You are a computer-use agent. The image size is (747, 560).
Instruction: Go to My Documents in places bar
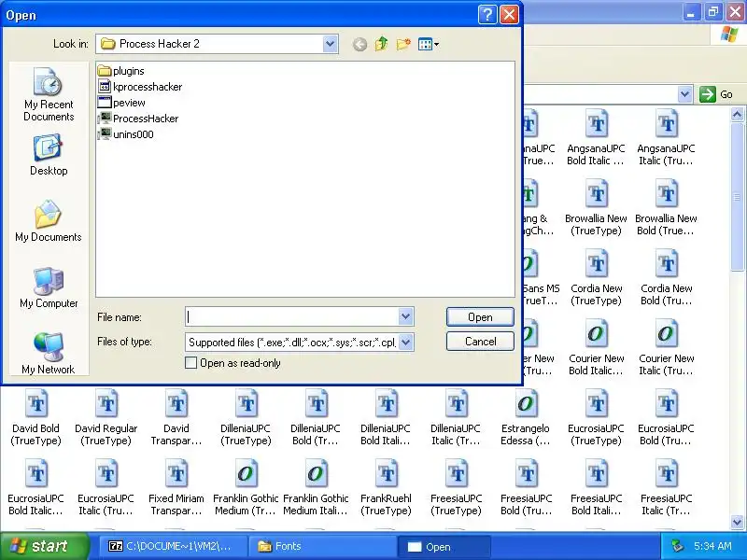click(x=49, y=221)
